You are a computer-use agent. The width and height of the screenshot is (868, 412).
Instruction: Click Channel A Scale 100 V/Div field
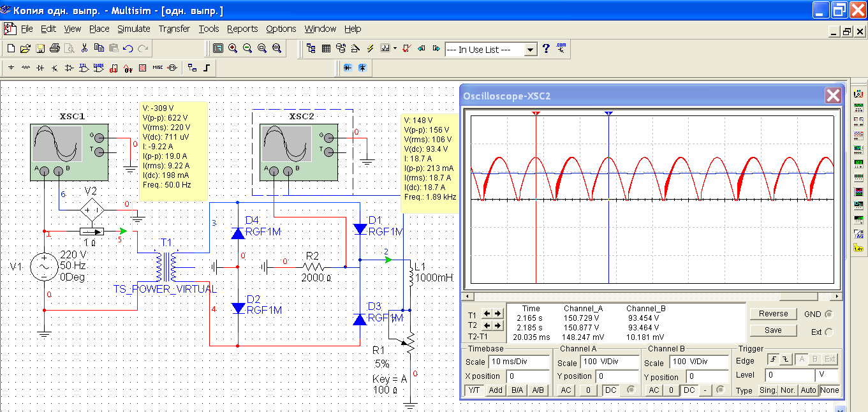pyautogui.click(x=609, y=362)
